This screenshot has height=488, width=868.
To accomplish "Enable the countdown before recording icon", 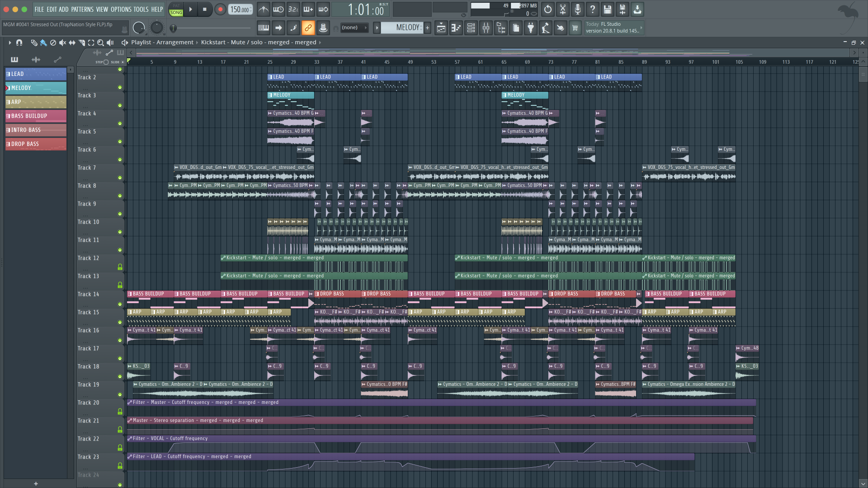I will (x=293, y=9).
